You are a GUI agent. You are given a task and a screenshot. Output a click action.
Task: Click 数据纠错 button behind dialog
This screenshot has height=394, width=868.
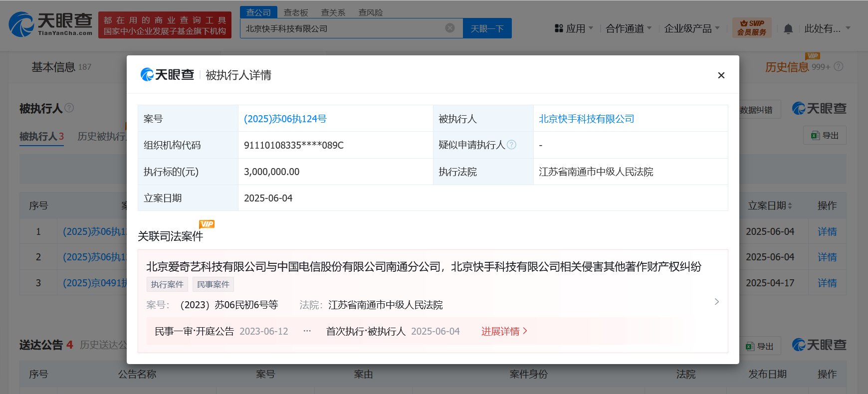(755, 110)
